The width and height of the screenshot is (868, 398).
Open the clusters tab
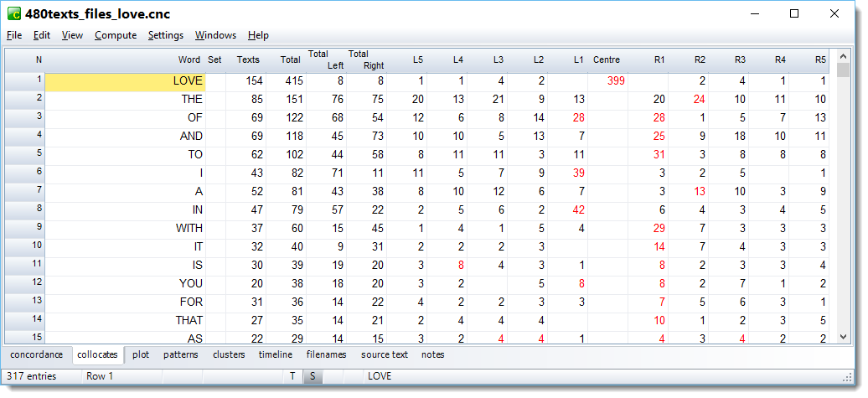point(229,354)
